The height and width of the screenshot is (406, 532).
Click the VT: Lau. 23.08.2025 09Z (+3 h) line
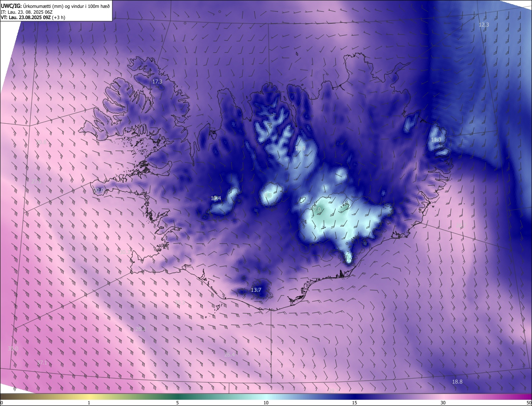(33, 17)
